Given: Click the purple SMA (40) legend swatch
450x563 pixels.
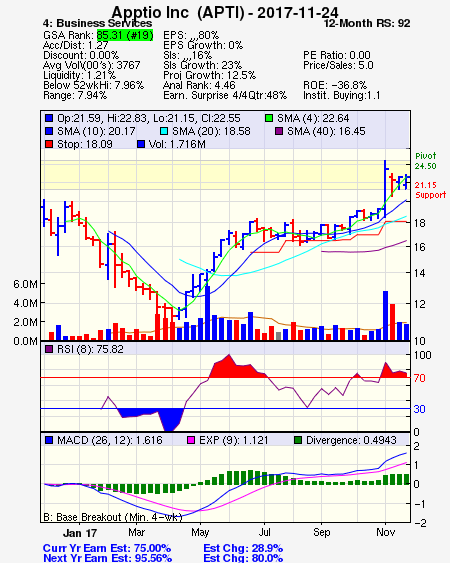Looking at the screenshot, I should click(279, 131).
